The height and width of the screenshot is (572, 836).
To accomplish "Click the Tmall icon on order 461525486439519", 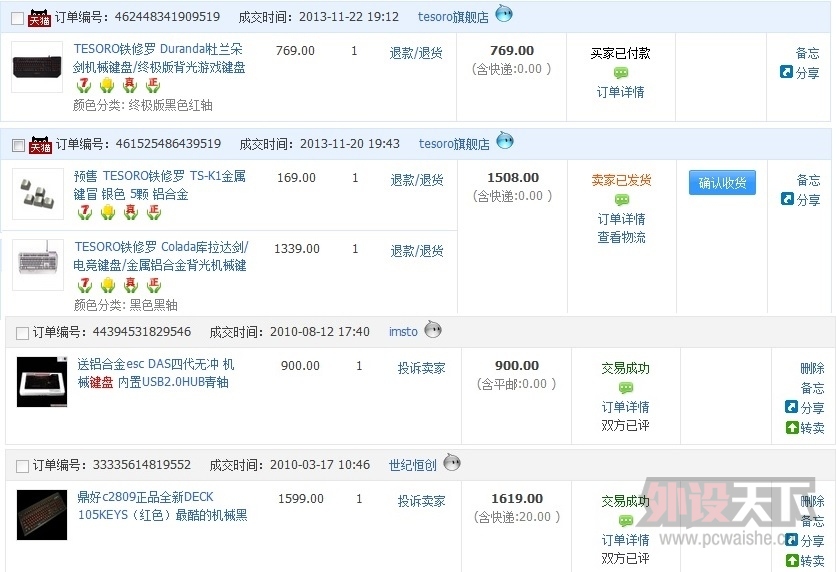I will click(x=41, y=144).
